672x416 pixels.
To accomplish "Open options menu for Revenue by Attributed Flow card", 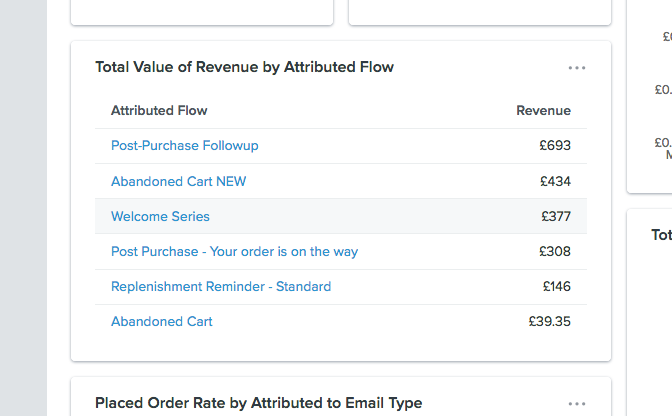I will point(576,68).
